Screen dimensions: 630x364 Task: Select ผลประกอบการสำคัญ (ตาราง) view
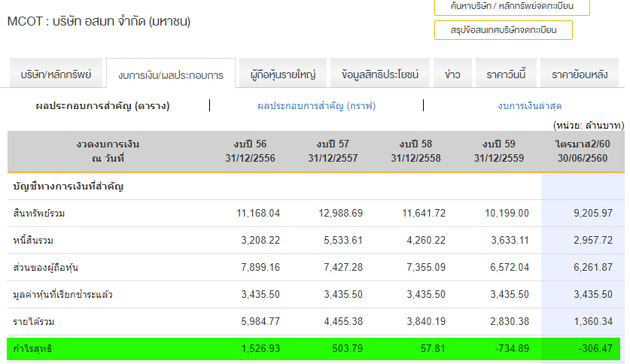point(103,106)
